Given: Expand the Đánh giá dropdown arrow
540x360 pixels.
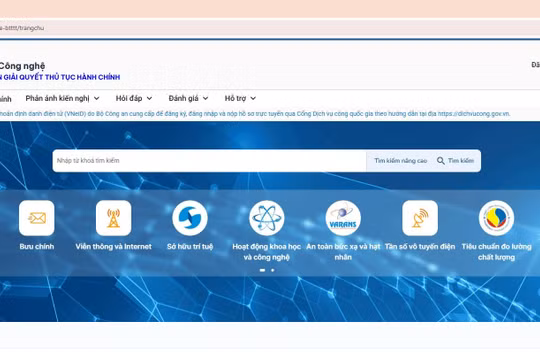Looking at the screenshot, I should click(x=206, y=99).
